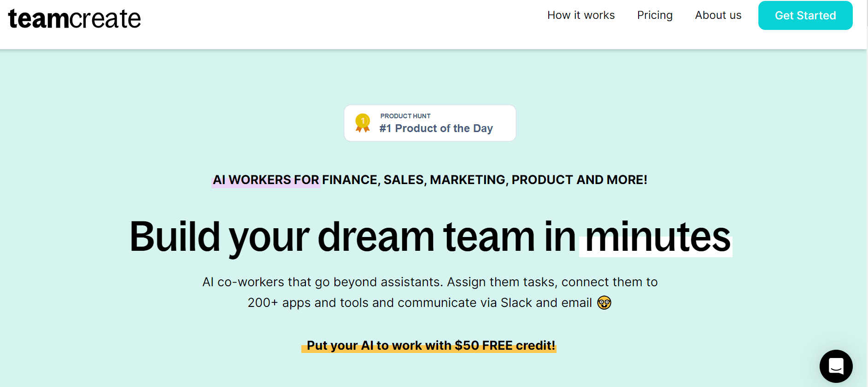The width and height of the screenshot is (868, 387).
Task: Open the How it works page
Action: [581, 15]
